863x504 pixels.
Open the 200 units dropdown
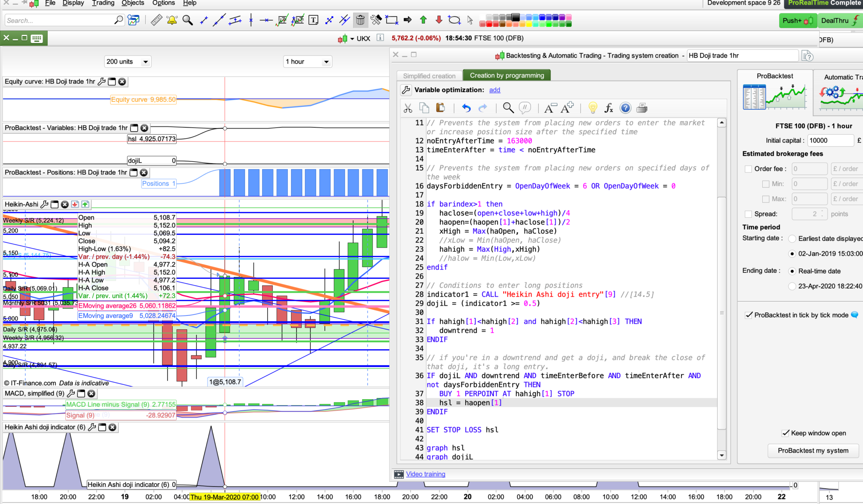click(145, 62)
